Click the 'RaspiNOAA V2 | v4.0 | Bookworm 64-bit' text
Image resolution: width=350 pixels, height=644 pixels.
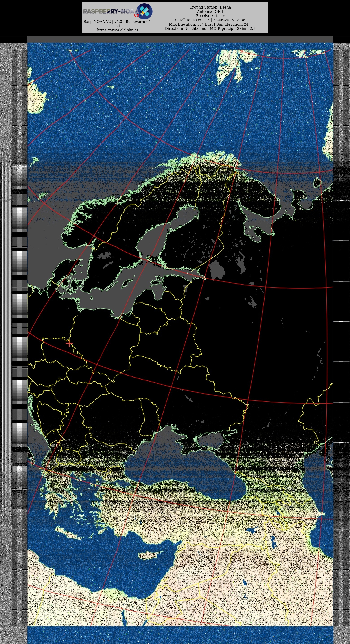point(118,24)
